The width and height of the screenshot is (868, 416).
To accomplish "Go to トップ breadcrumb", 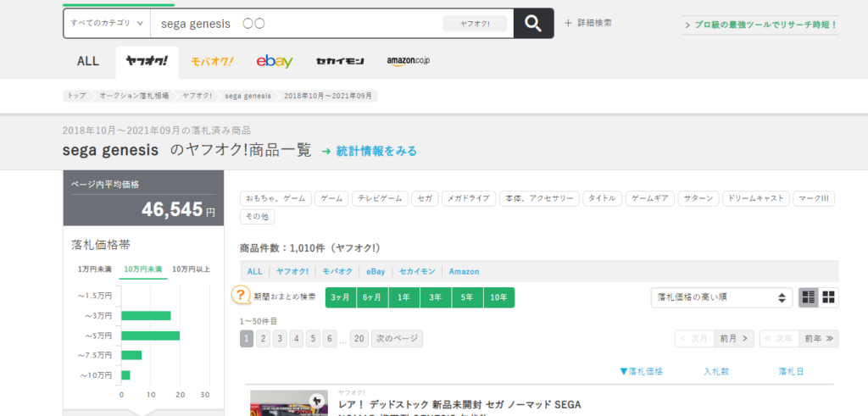I will click(77, 96).
